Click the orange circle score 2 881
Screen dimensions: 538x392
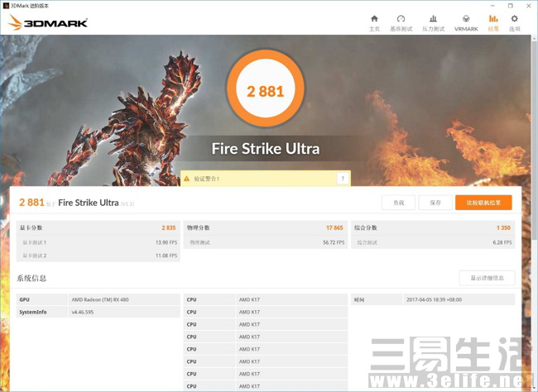point(266,89)
